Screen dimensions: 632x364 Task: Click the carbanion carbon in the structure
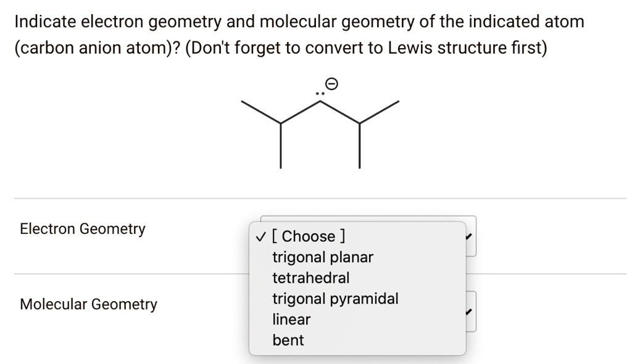click(x=320, y=101)
